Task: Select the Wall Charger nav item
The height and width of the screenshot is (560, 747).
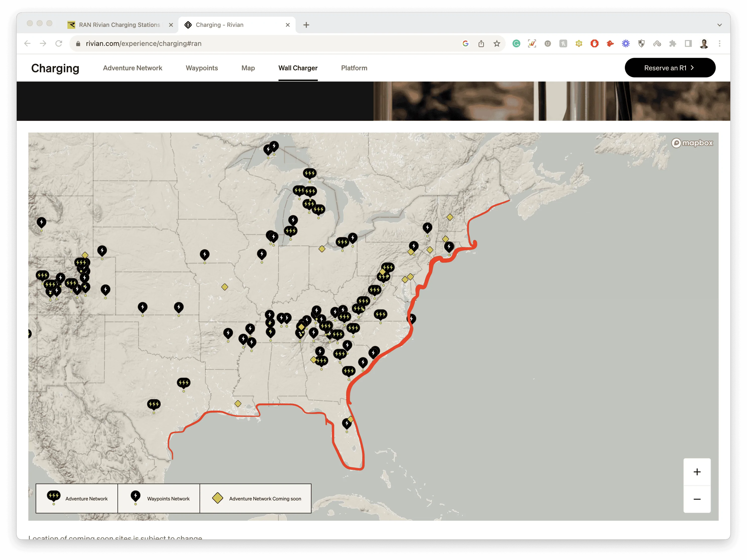Action: tap(298, 68)
